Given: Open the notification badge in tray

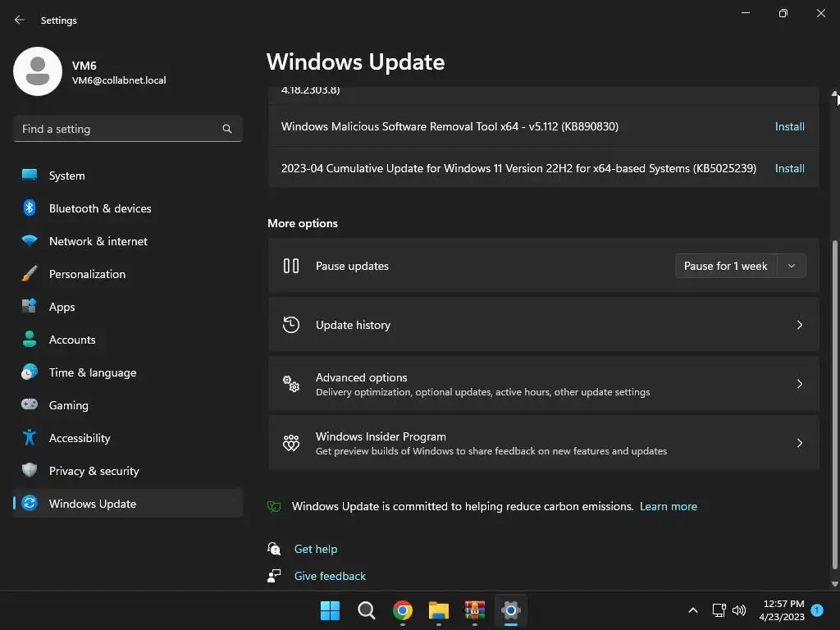Looking at the screenshot, I should tap(817, 610).
